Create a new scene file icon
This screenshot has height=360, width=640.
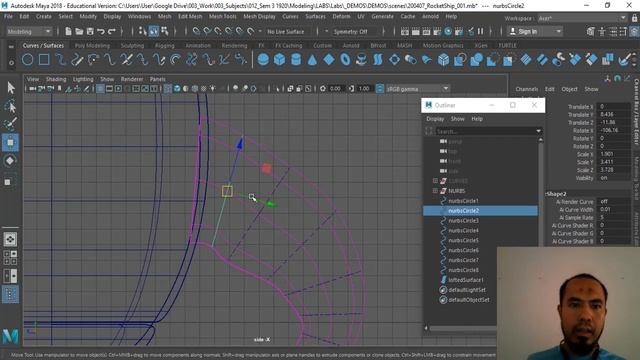pos(68,31)
